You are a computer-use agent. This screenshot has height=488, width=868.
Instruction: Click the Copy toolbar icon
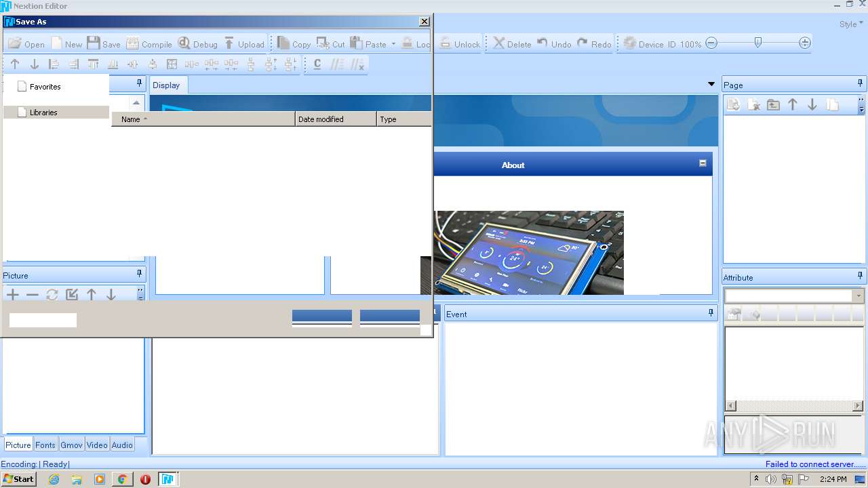[294, 43]
